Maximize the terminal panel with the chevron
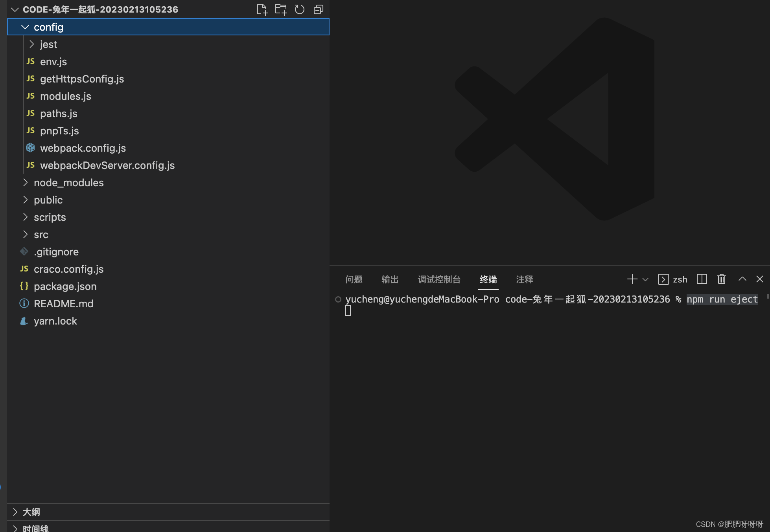 coord(742,279)
